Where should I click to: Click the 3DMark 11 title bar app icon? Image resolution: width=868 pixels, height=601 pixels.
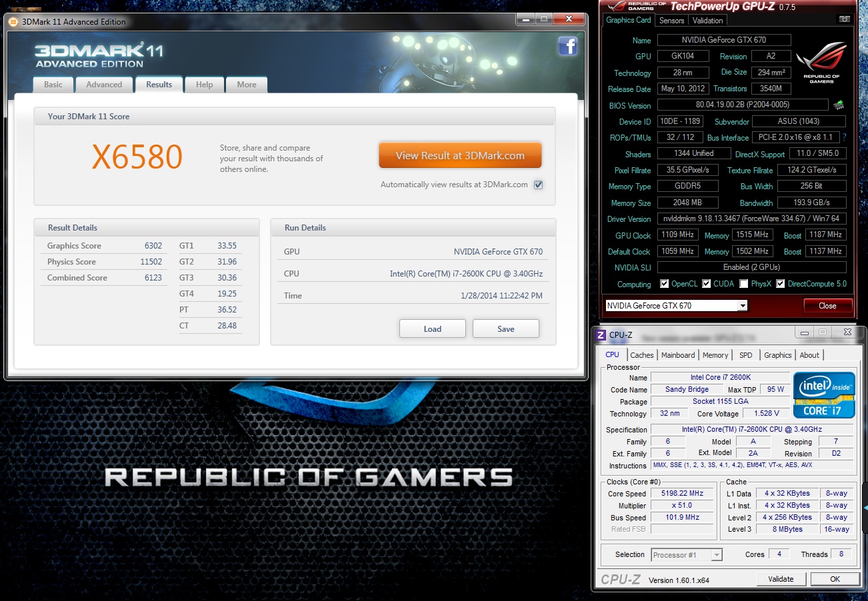[x=13, y=21]
